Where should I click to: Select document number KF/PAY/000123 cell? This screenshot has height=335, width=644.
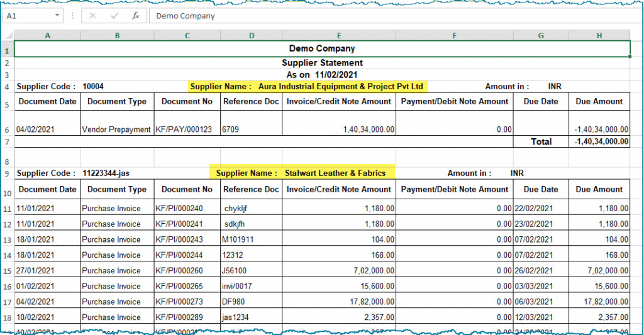[x=187, y=129]
